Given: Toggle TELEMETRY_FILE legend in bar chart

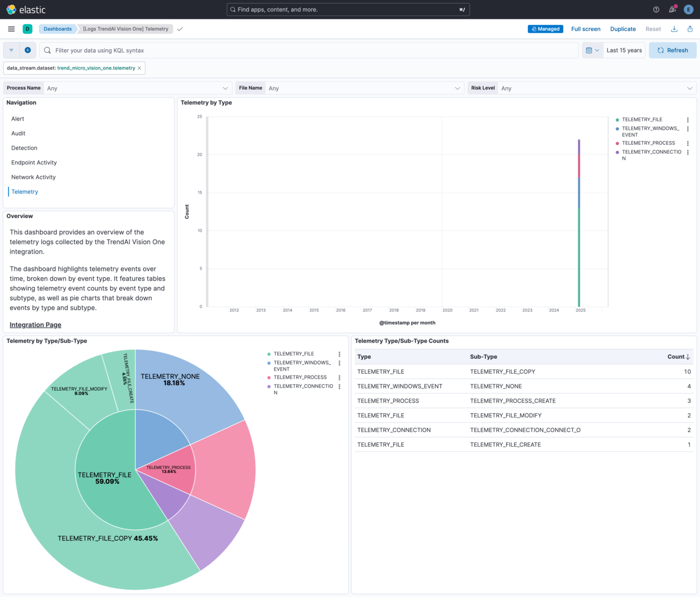Looking at the screenshot, I should 642,120.
